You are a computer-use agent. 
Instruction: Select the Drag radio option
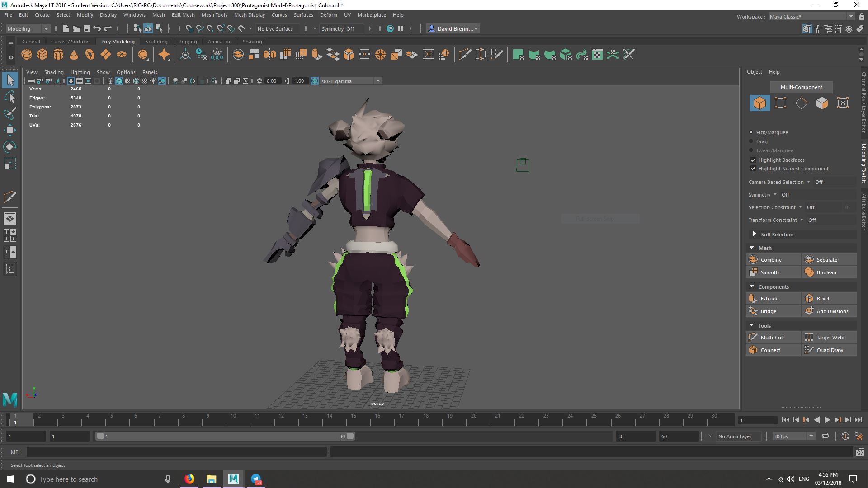tap(751, 141)
